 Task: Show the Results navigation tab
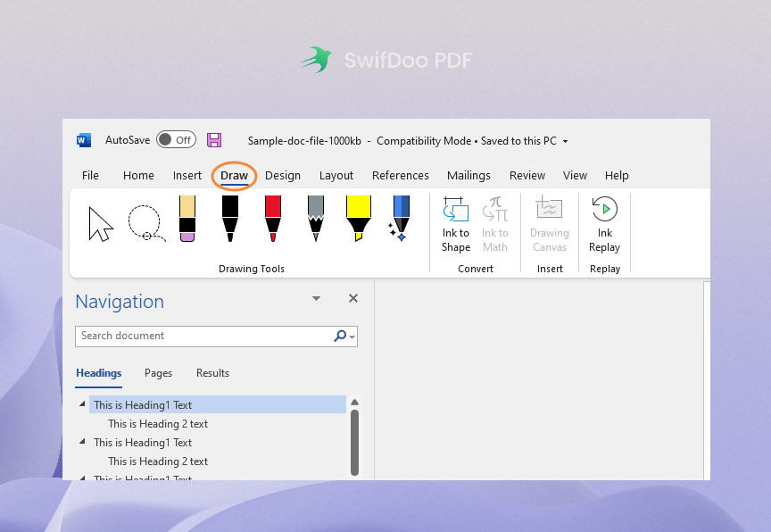[x=212, y=373]
